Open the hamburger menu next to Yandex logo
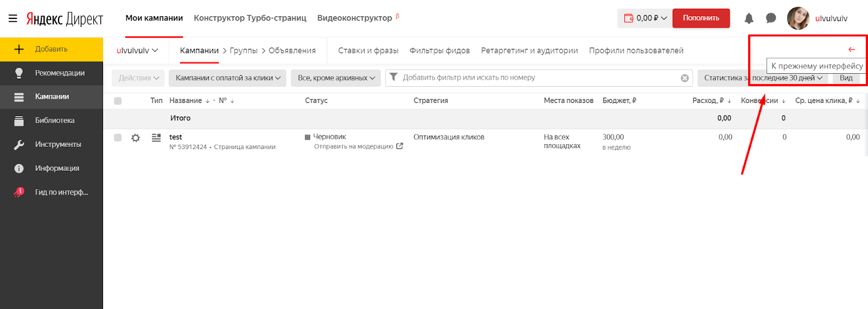The image size is (868, 309). (13, 18)
